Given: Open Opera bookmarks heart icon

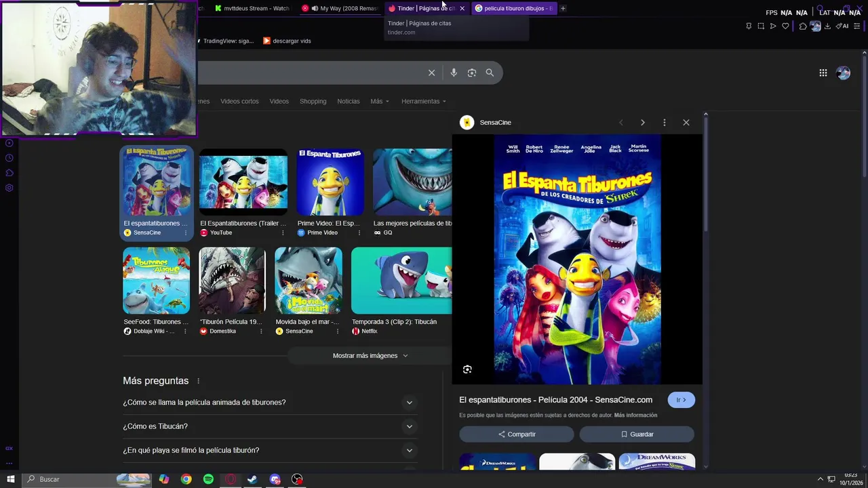Looking at the screenshot, I should point(785,26).
